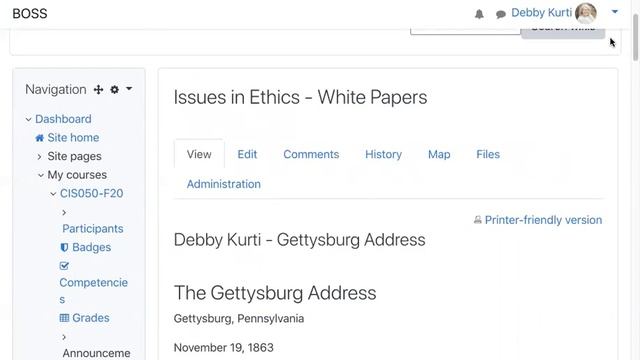This screenshot has width=640, height=360.
Task: Open the user menu dropdown arrow
Action: coord(615,12)
